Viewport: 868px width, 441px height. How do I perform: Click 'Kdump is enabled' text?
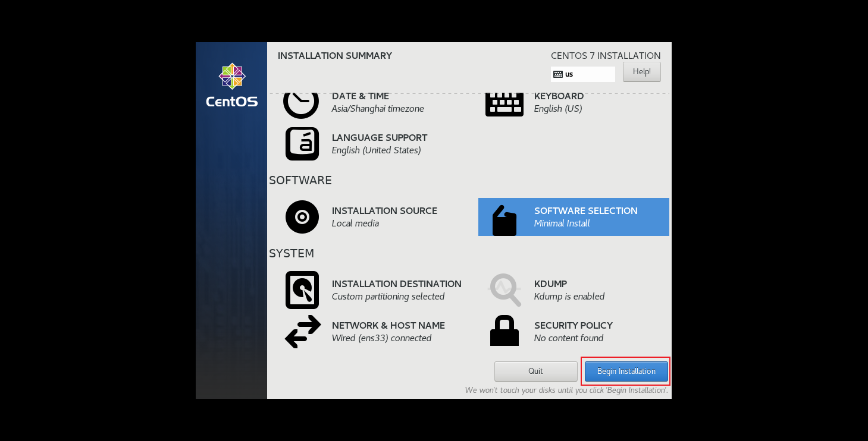click(x=569, y=297)
